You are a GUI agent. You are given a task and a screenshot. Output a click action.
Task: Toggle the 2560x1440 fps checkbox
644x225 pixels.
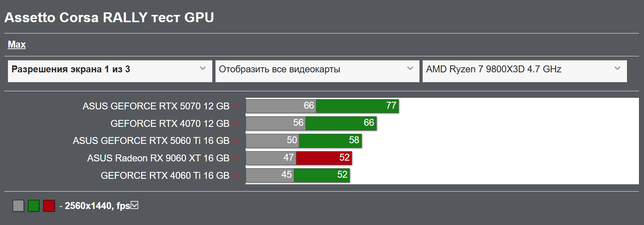tap(135, 205)
